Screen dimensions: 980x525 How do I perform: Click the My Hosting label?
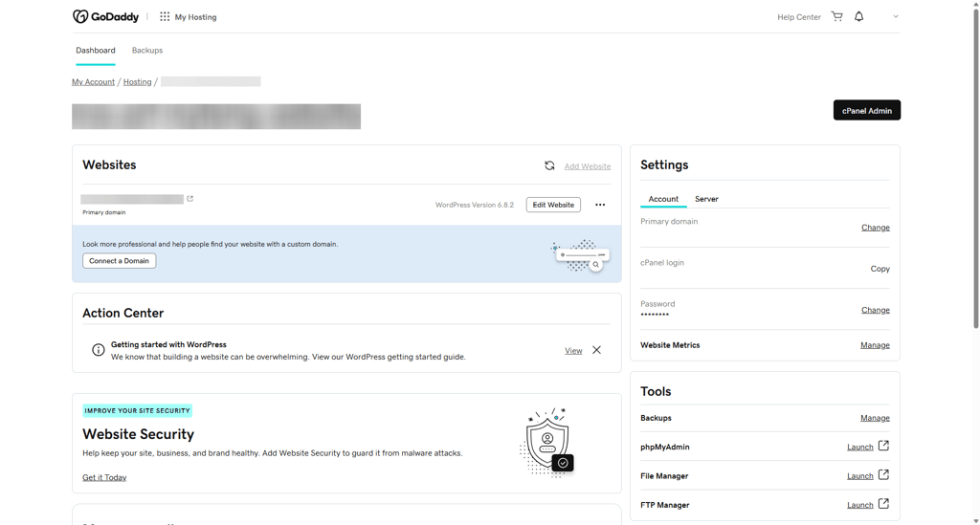(195, 17)
